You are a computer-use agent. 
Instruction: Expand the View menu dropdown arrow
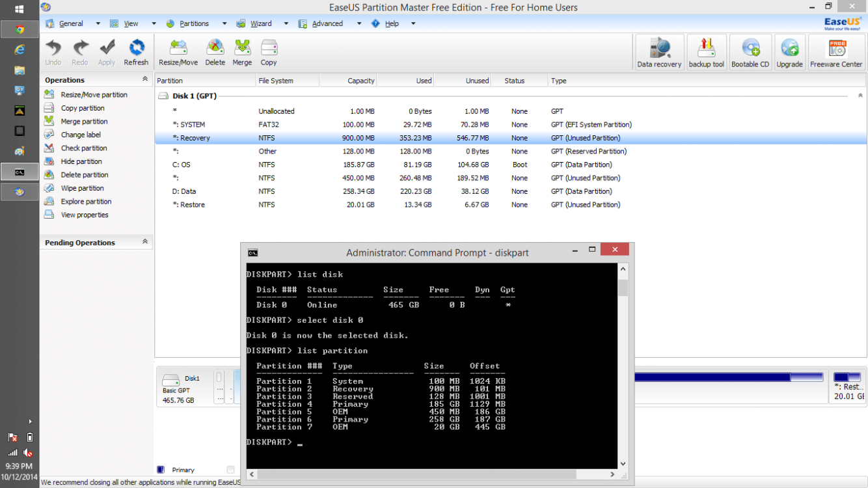154,23
